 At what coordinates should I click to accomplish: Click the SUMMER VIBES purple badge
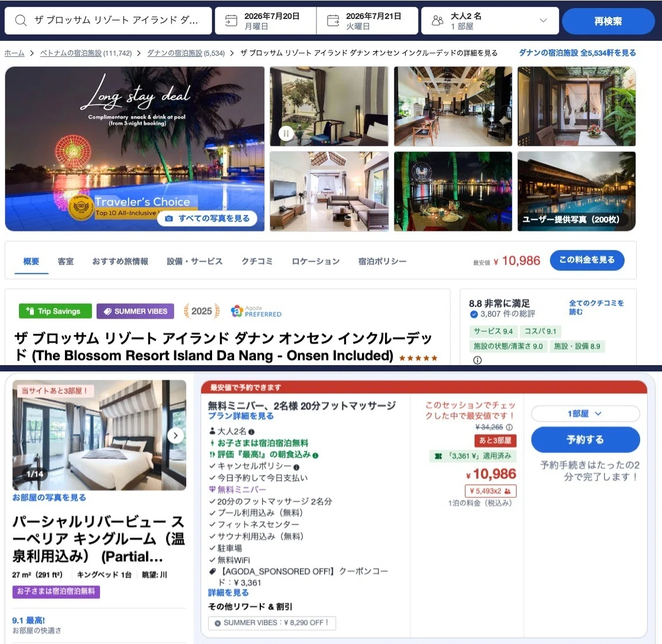click(135, 312)
